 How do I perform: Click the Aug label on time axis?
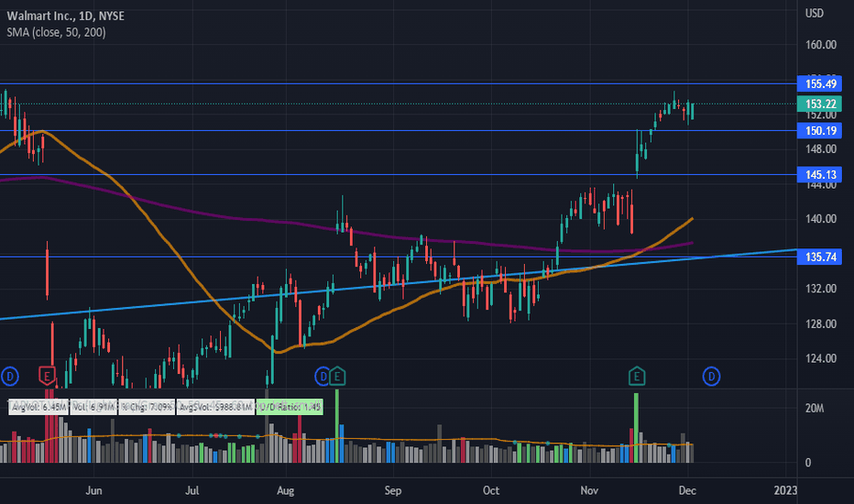point(285,491)
